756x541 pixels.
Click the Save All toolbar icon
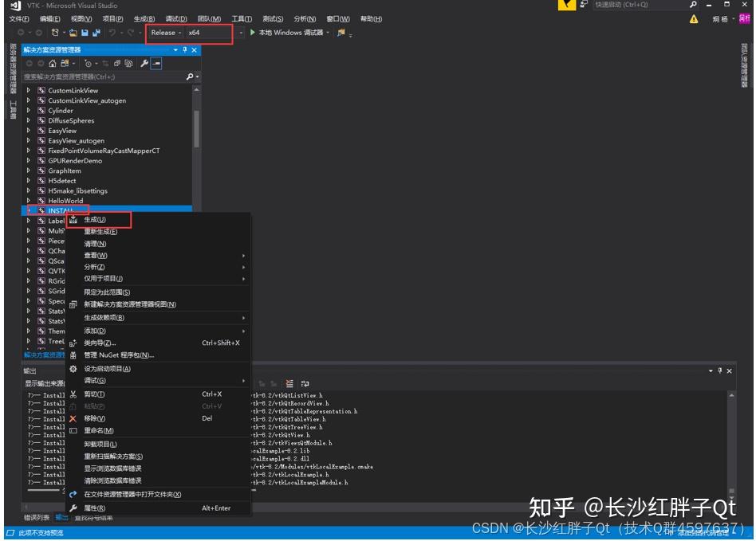(x=96, y=33)
